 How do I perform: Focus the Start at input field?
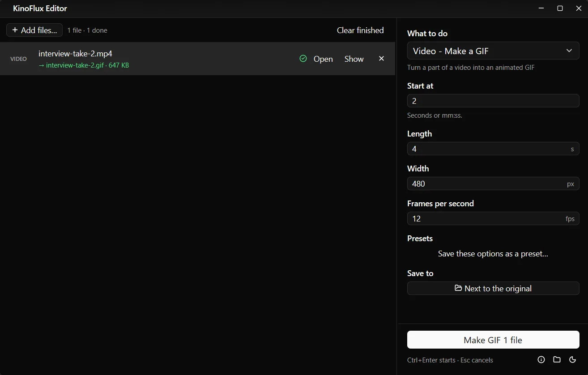tap(493, 101)
